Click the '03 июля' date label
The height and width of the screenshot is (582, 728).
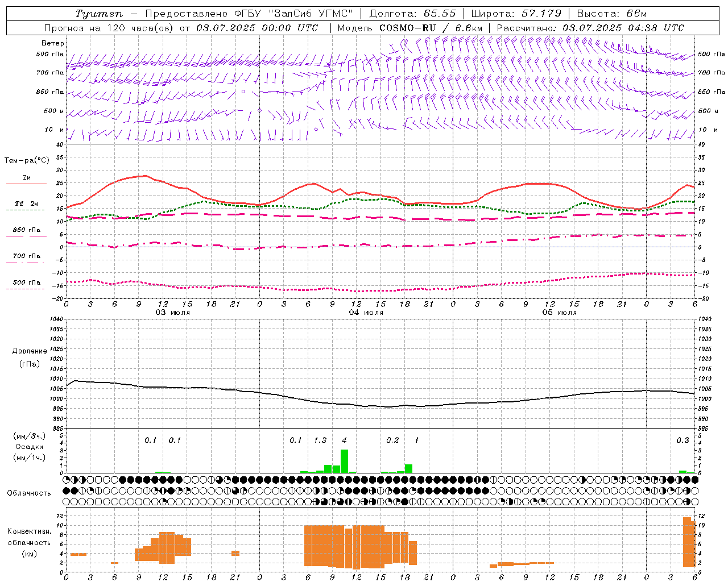(x=173, y=313)
